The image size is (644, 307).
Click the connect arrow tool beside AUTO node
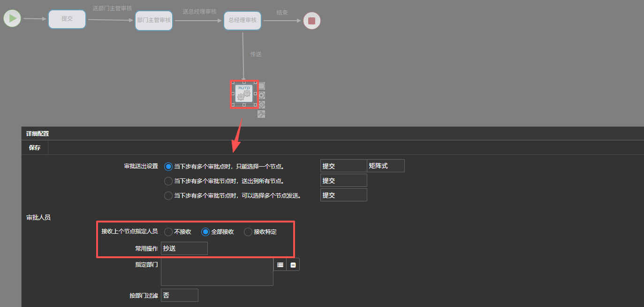click(262, 114)
